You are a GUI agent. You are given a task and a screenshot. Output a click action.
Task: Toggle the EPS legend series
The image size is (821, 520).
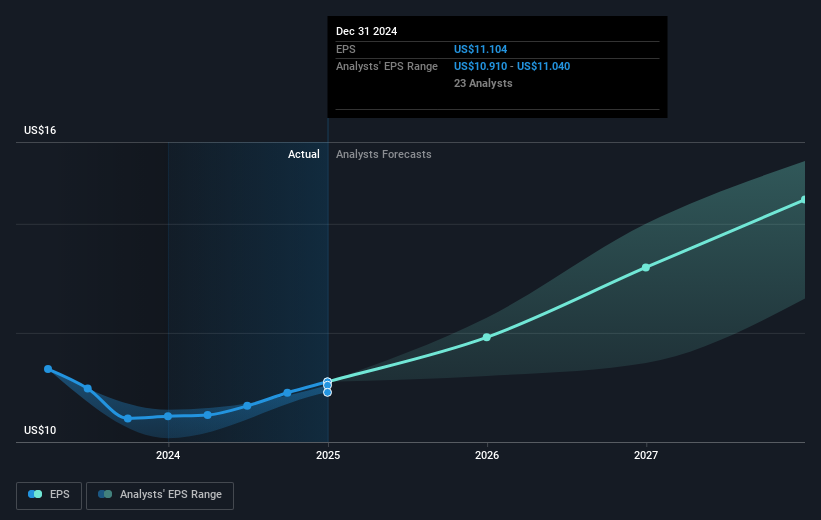point(49,495)
